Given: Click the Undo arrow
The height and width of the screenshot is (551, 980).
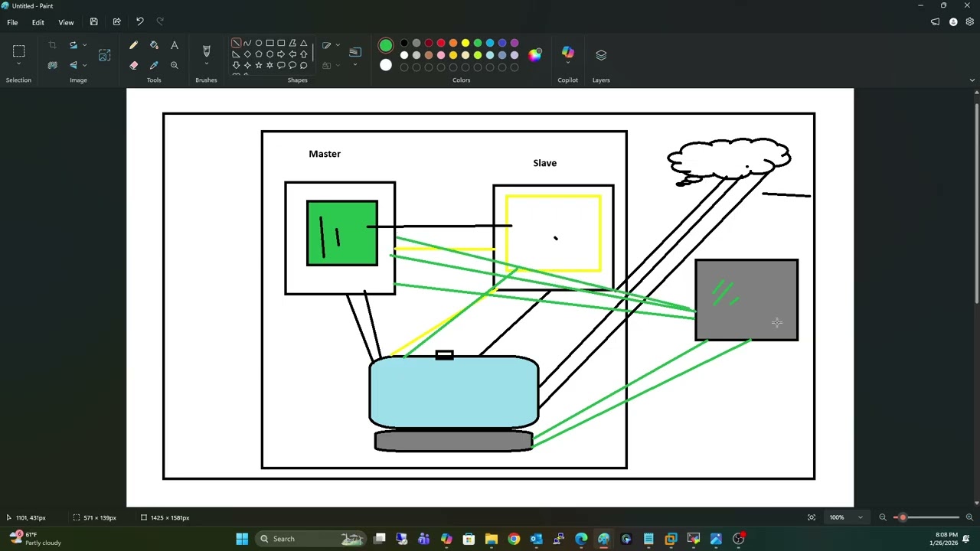Looking at the screenshot, I should coord(139,21).
